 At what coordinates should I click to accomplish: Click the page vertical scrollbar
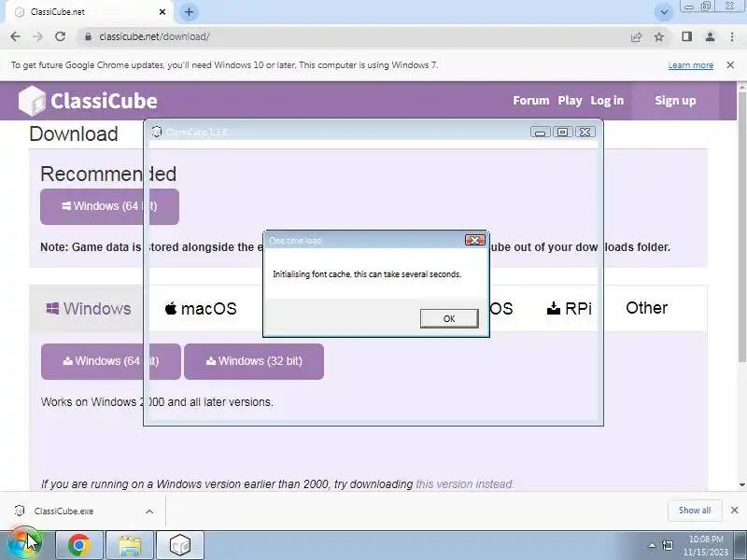(742, 229)
